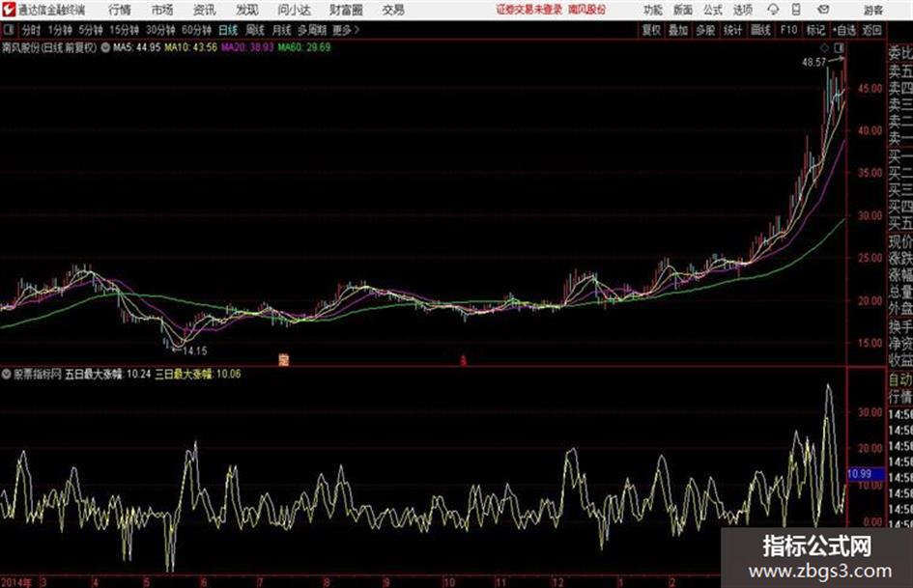Click the 叠加 overlay toolbar button
The width and height of the screenshot is (913, 588).
coord(678,30)
